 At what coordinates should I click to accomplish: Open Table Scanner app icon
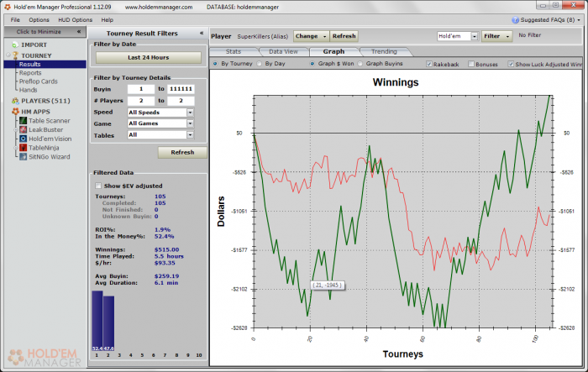(x=24, y=121)
